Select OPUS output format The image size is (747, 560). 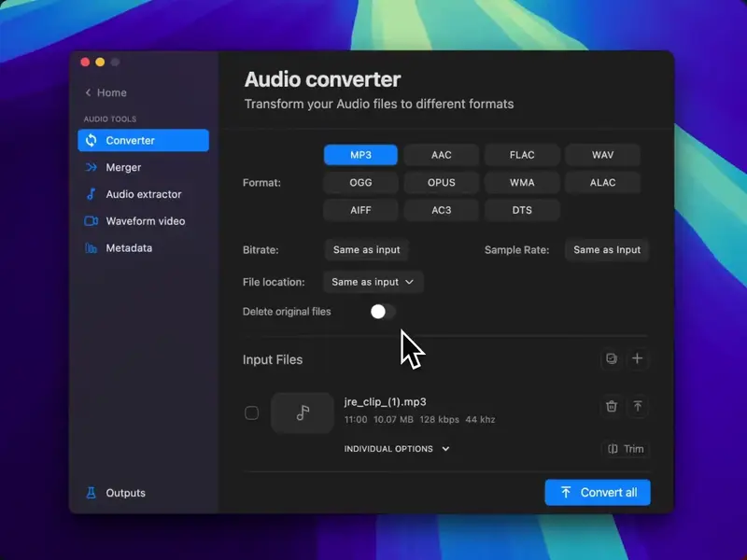(x=441, y=182)
